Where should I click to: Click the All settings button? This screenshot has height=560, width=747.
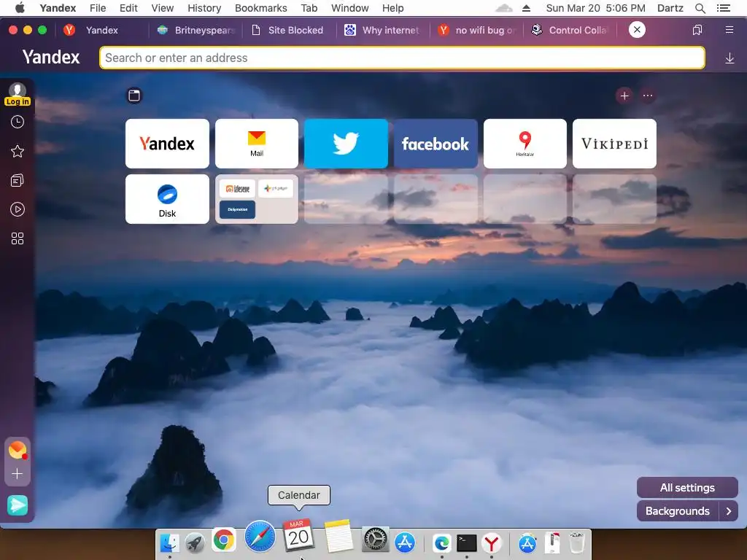687,488
